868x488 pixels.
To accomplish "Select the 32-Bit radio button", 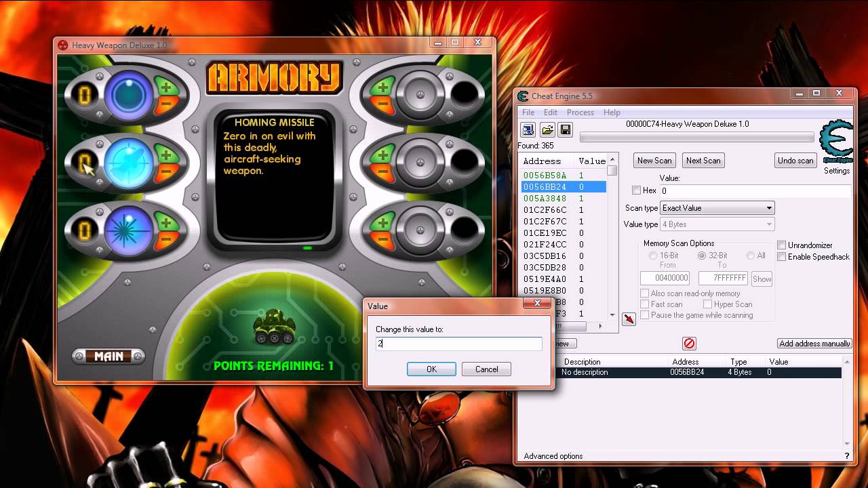I will (x=702, y=256).
